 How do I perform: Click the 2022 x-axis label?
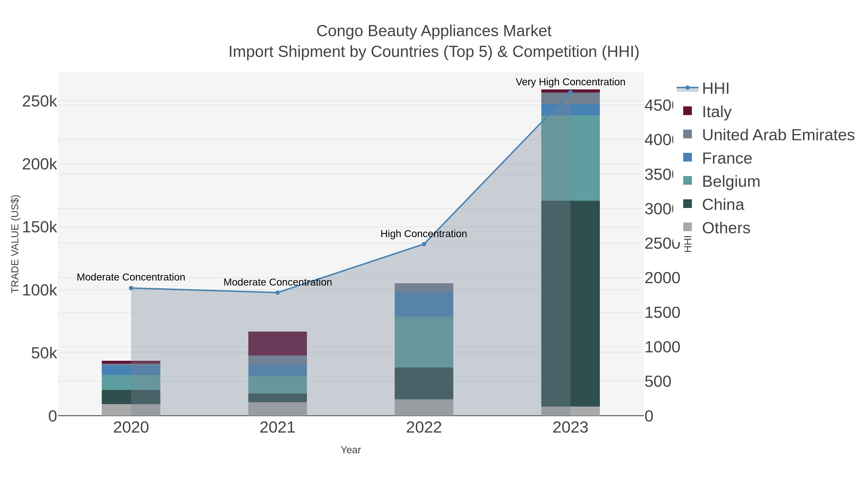424,427
